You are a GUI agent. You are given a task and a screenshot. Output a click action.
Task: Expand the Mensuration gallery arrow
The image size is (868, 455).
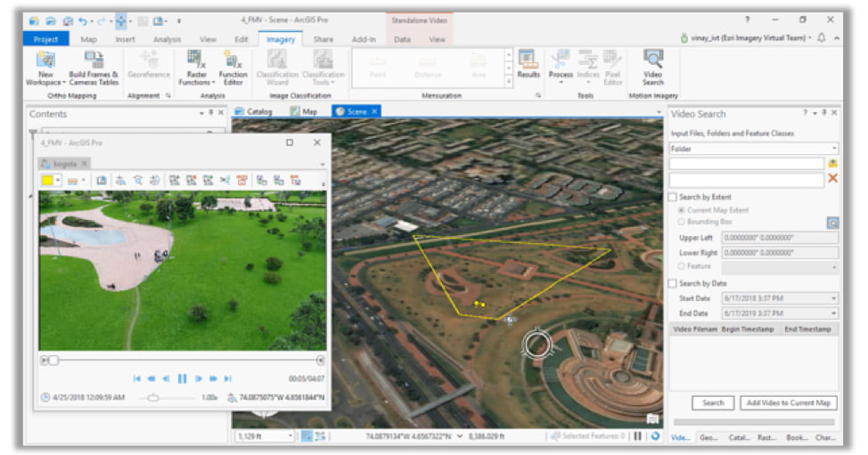coord(509,82)
